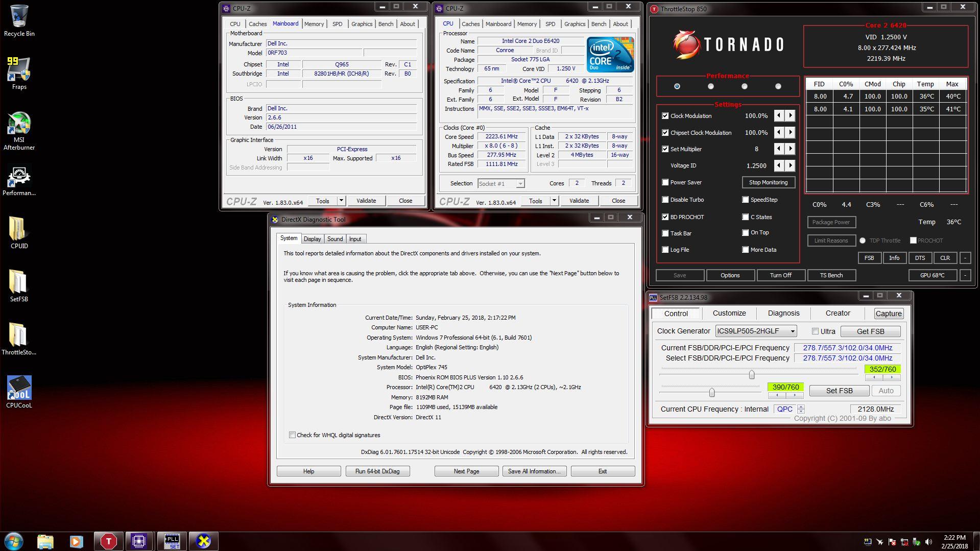Enable the SpeedStep checkbox

click(x=745, y=200)
